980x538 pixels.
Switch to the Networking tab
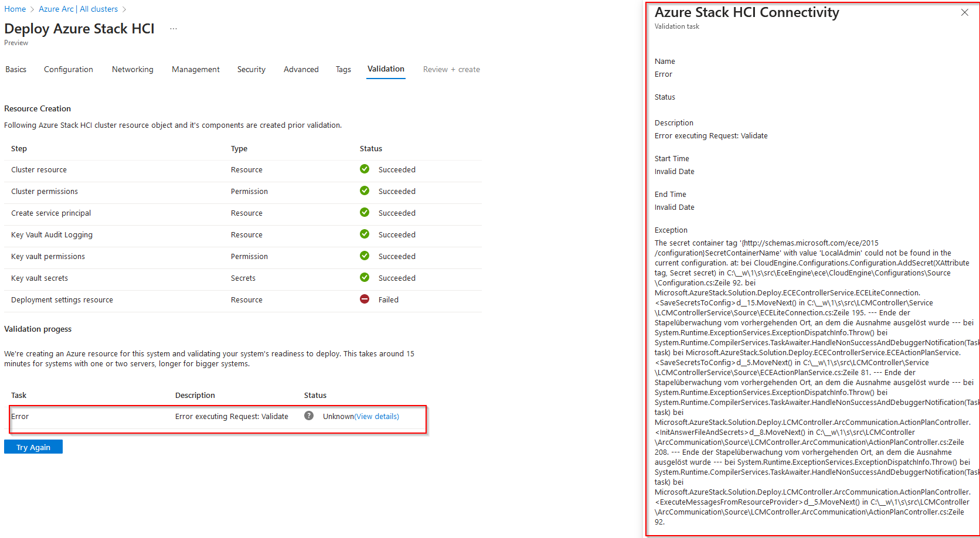132,69
